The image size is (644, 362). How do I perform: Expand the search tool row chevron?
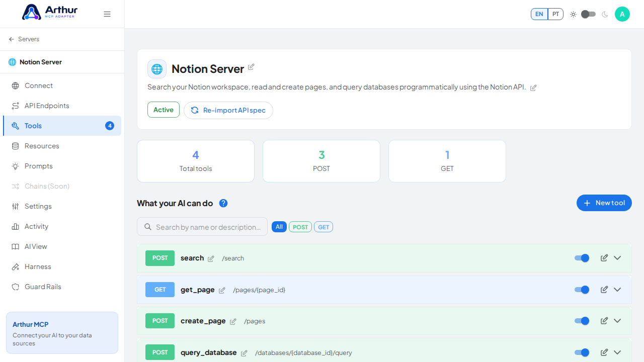tap(617, 258)
